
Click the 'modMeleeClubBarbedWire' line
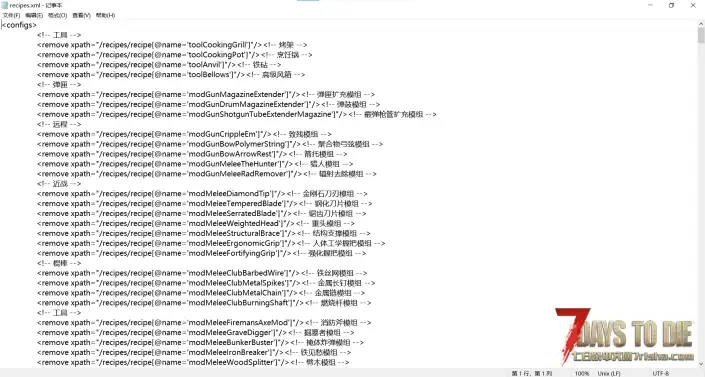click(x=202, y=273)
